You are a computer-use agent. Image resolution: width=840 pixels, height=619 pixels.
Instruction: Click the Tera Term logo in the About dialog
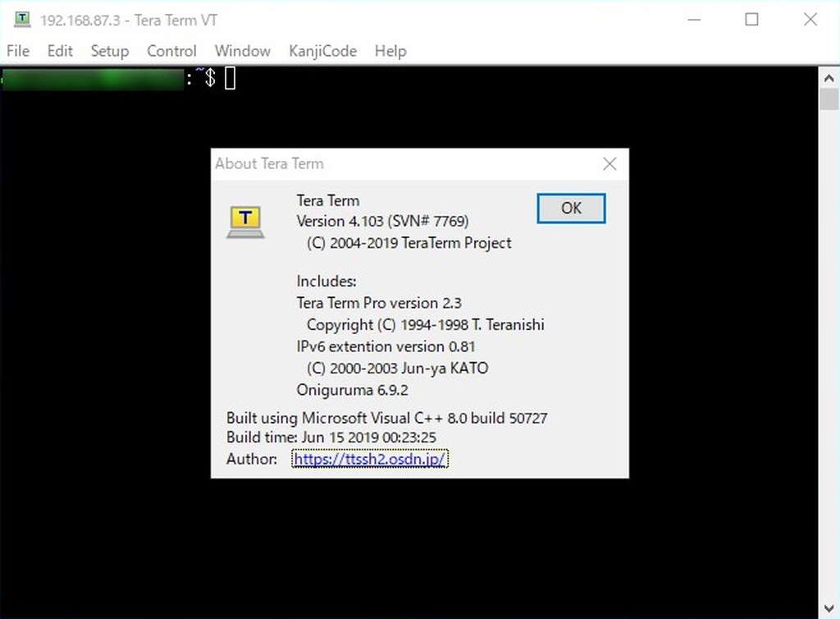tap(246, 219)
